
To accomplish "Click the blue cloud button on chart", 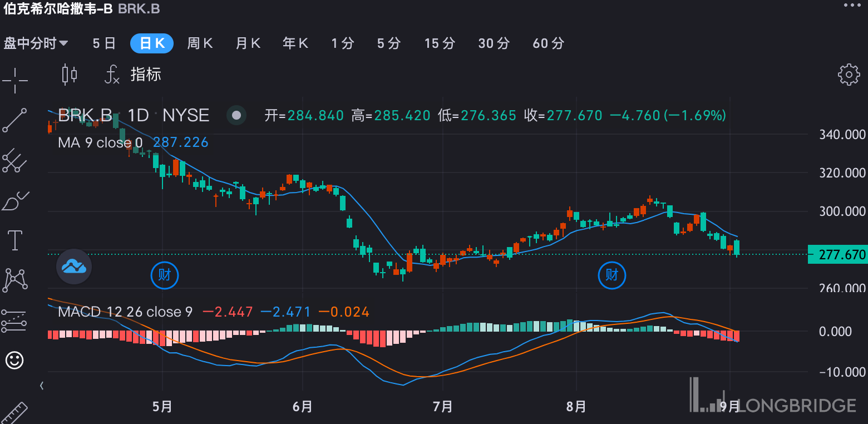I will [x=74, y=267].
